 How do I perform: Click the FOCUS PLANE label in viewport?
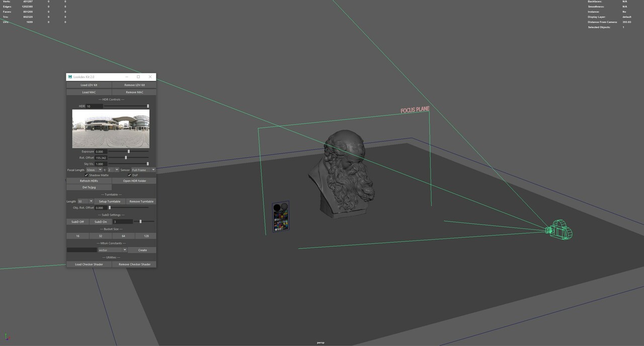(415, 109)
